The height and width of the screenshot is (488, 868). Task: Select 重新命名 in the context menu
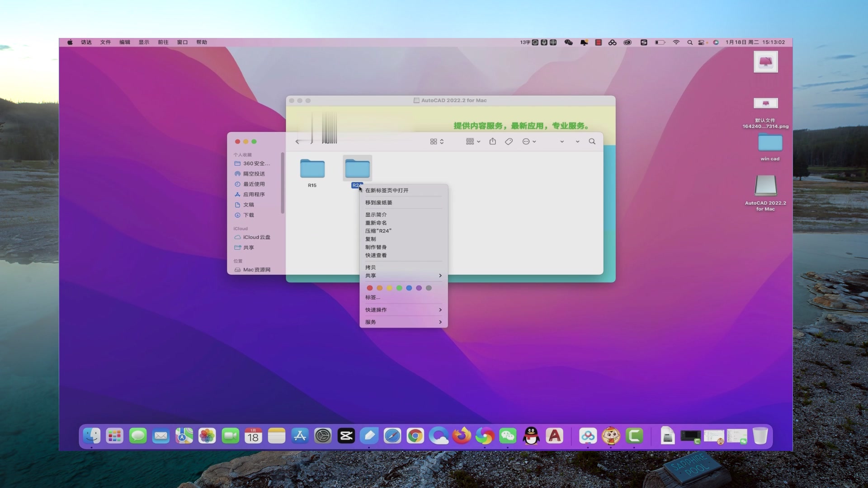pos(403,223)
